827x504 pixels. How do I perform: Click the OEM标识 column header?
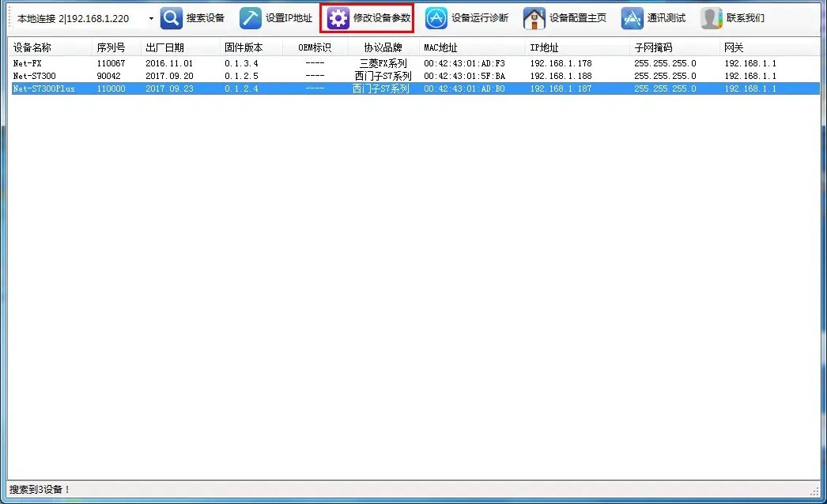pyautogui.click(x=315, y=47)
